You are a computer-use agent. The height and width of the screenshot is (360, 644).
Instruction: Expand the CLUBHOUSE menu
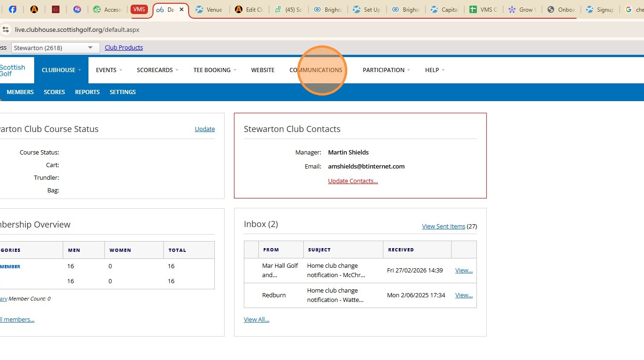(x=61, y=70)
